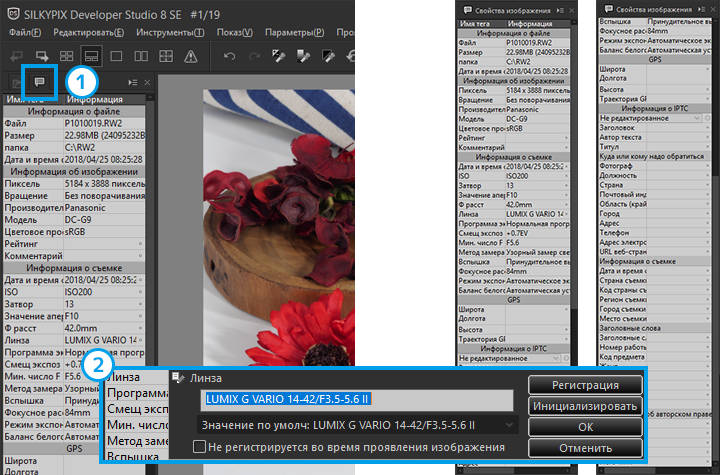The image size is (720, 475).
Task: Click 'Информация о съемке' section header, left panel
Action: pos(74,268)
